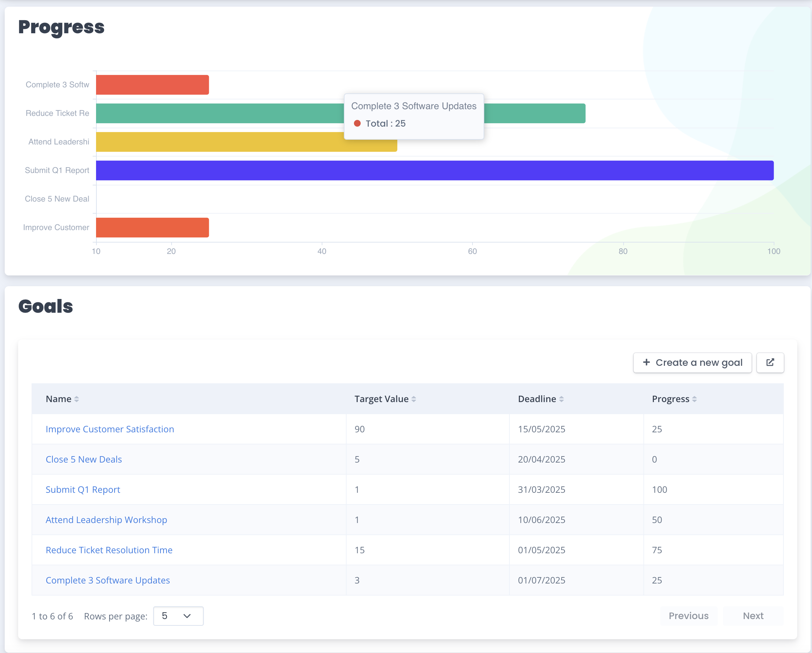Click the export icon beside Create a new goal
This screenshot has height=653, width=812.
click(x=770, y=362)
